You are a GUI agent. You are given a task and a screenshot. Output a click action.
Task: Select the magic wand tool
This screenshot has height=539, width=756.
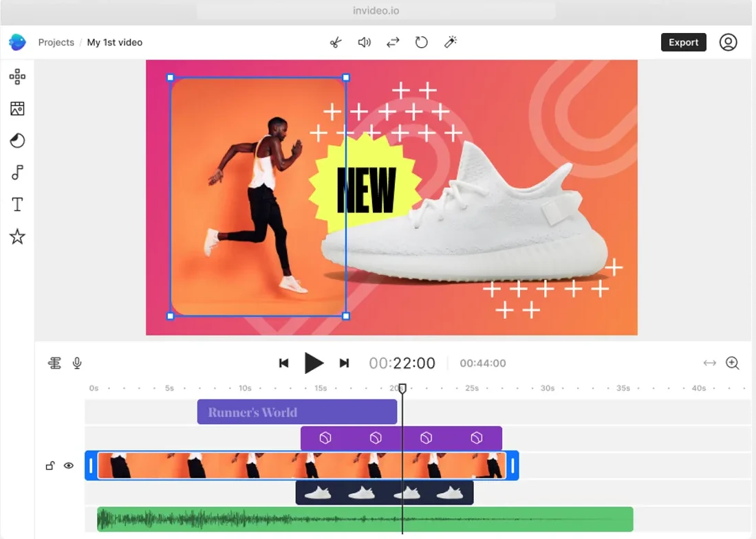[451, 43]
